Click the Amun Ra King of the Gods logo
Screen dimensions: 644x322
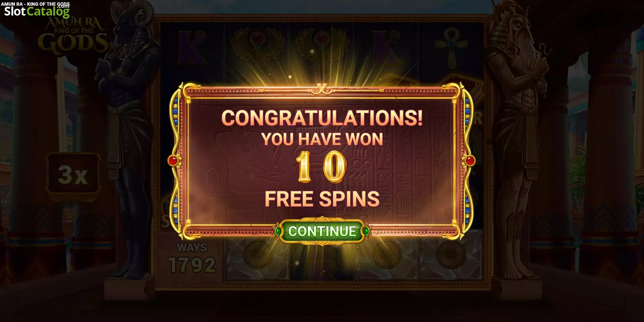[x=72, y=36]
